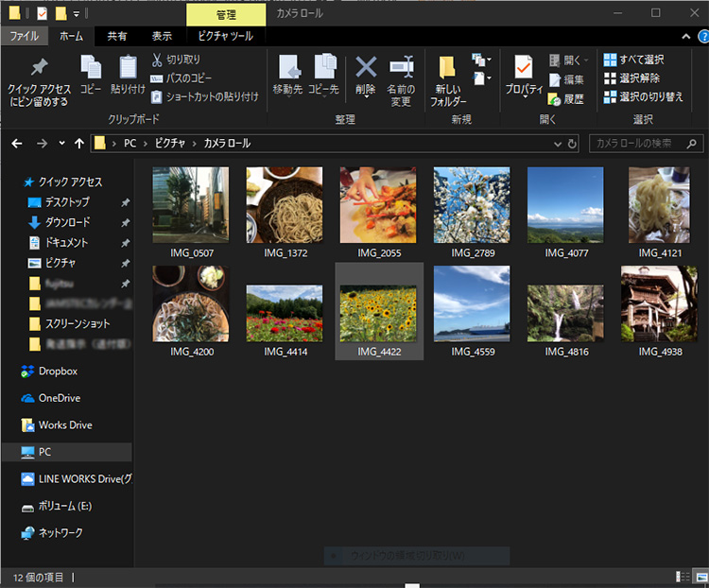
Task: Switch to large thumbnails view in status bar
Action: pos(700,577)
